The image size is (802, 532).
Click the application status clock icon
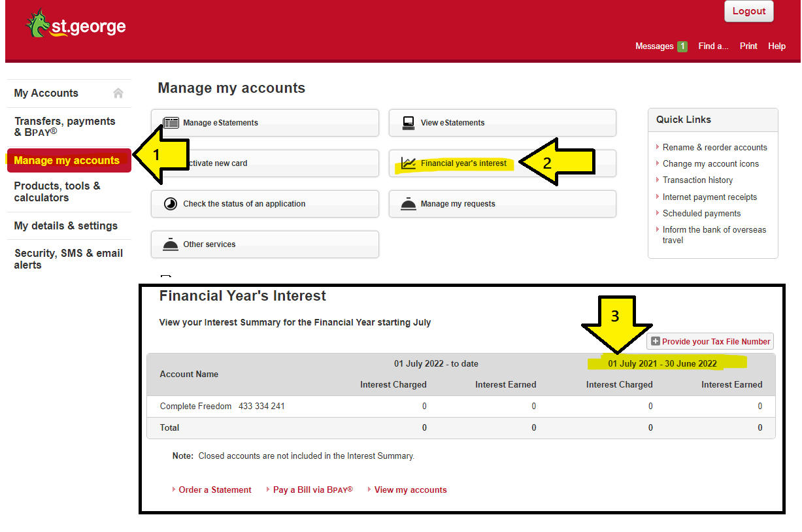(171, 204)
